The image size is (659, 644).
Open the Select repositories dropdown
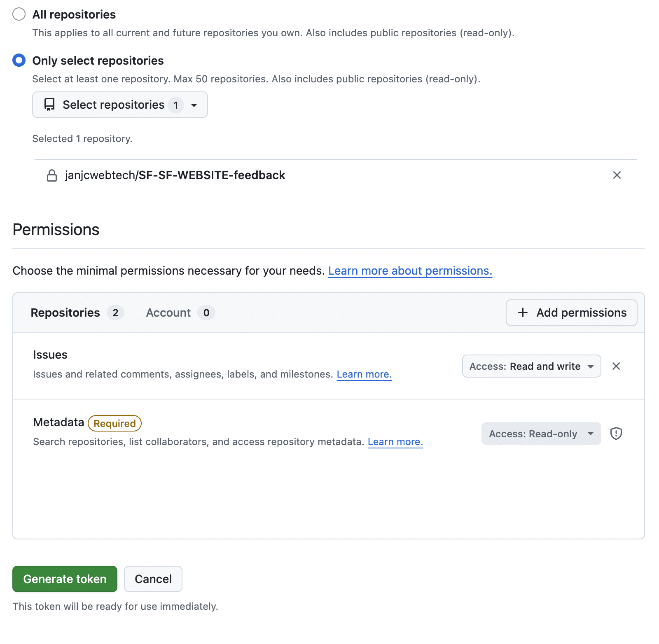(120, 105)
